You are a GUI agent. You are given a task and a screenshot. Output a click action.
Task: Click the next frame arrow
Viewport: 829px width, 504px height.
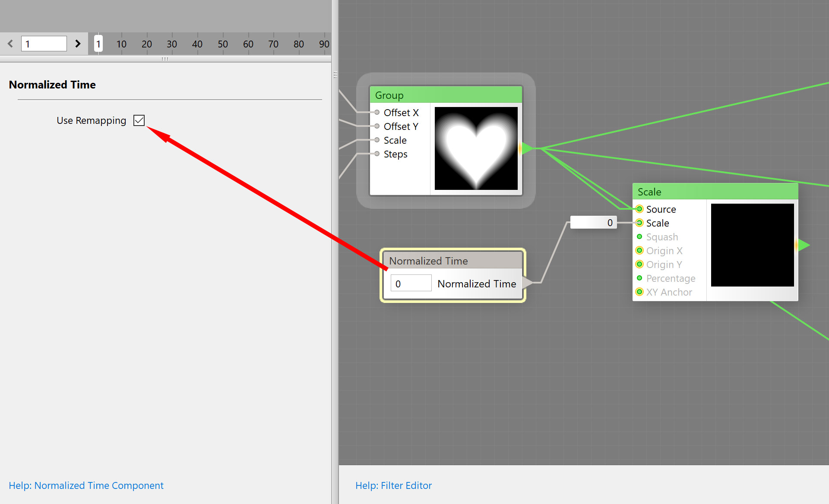78,44
